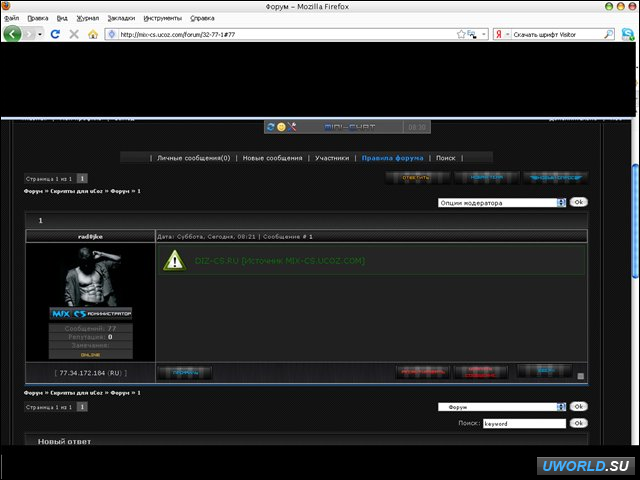Open the "Правила форума" link
Viewport: 640px width, 480px height.
pos(392,158)
